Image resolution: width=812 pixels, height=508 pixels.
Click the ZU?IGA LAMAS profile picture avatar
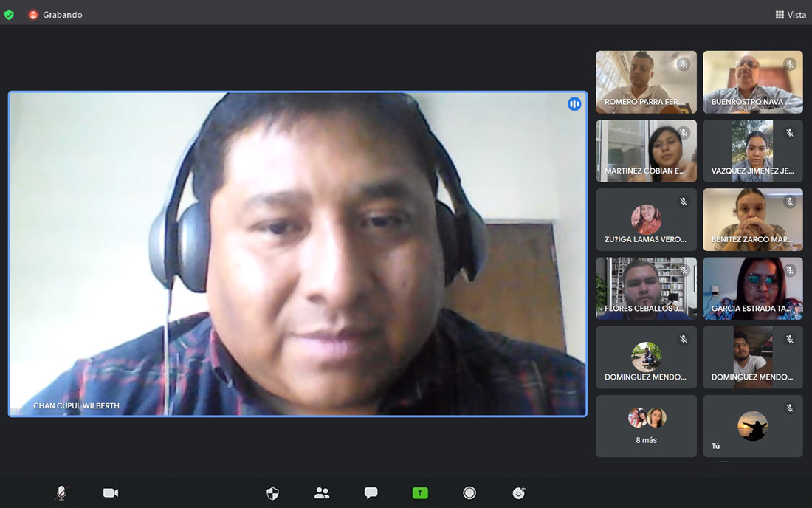647,219
